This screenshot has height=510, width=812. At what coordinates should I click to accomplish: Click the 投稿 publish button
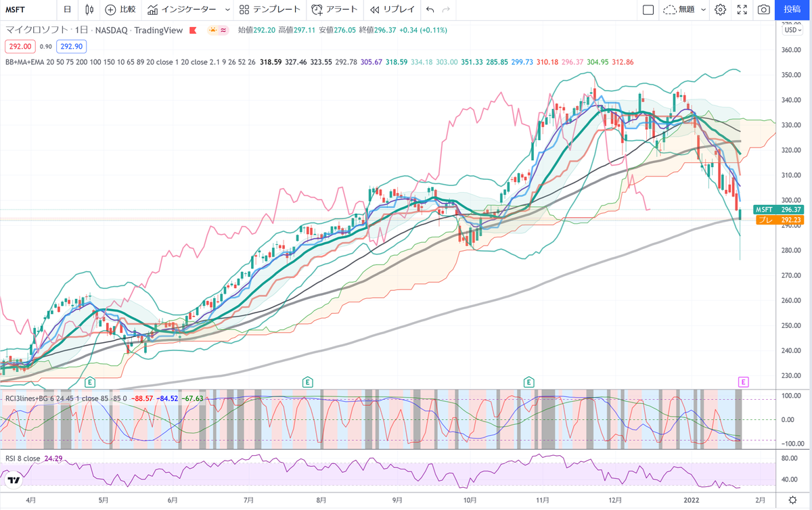click(x=792, y=9)
